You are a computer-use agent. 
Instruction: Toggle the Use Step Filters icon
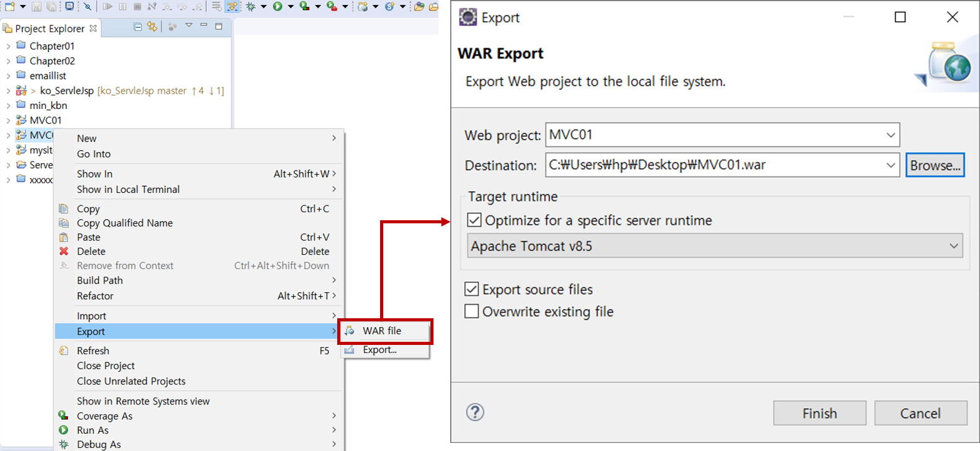coord(232,6)
